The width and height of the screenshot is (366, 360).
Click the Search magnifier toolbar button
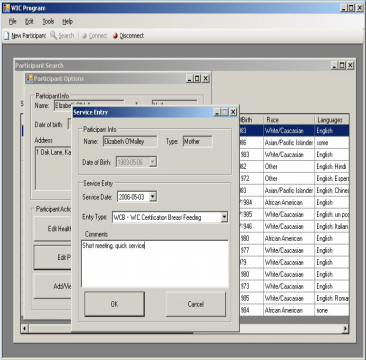62,36
